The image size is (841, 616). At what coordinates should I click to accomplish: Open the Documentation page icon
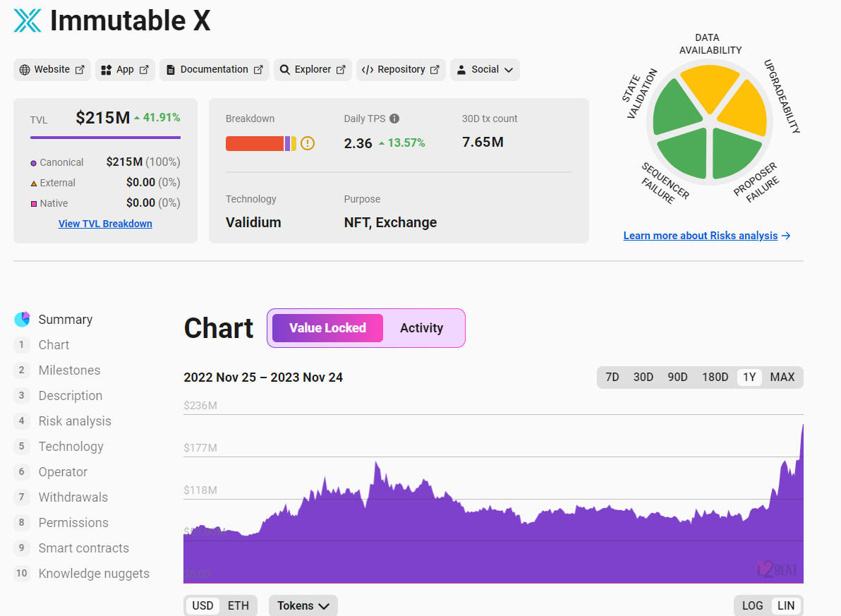click(169, 69)
